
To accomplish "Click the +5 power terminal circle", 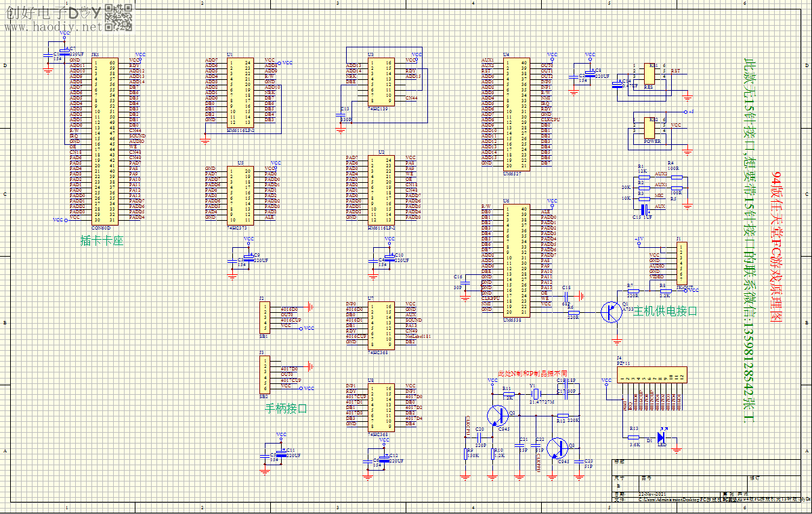I will click(x=685, y=112).
